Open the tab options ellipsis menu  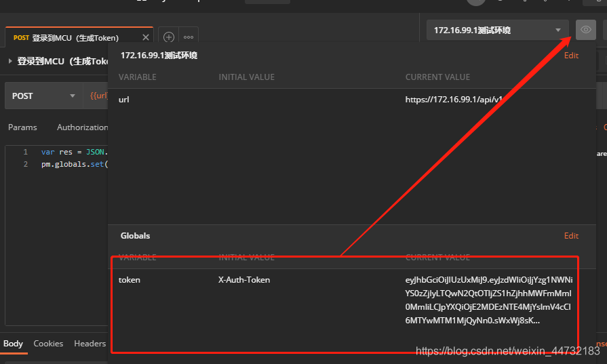pyautogui.click(x=189, y=37)
